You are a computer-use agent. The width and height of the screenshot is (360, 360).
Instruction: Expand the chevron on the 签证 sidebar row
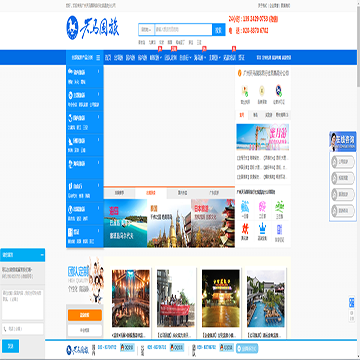[x=99, y=231]
